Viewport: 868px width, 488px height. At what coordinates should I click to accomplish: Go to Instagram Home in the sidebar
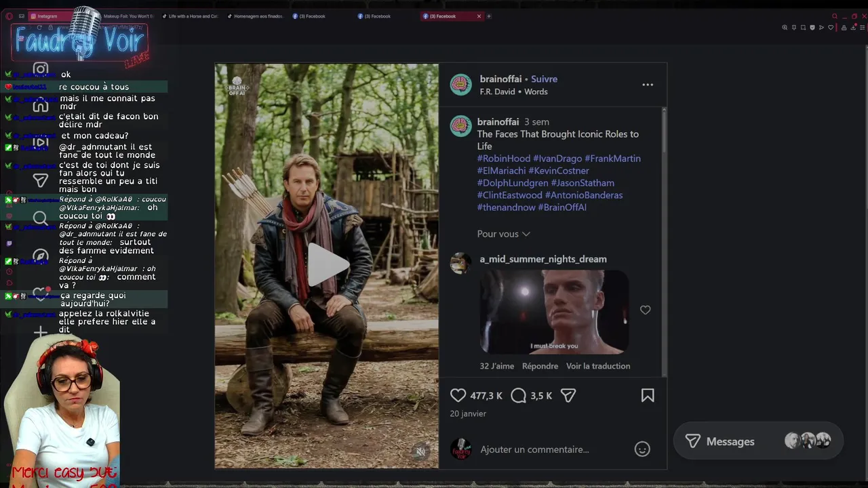41,106
